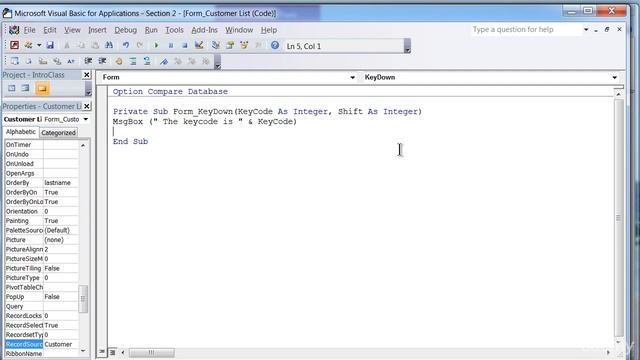Save the project with disk icon
The width and height of the screenshot is (640, 360).
click(50, 45)
